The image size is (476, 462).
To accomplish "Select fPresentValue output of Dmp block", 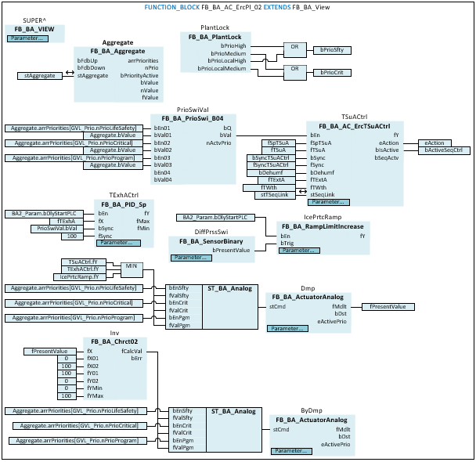I will click(x=388, y=307).
